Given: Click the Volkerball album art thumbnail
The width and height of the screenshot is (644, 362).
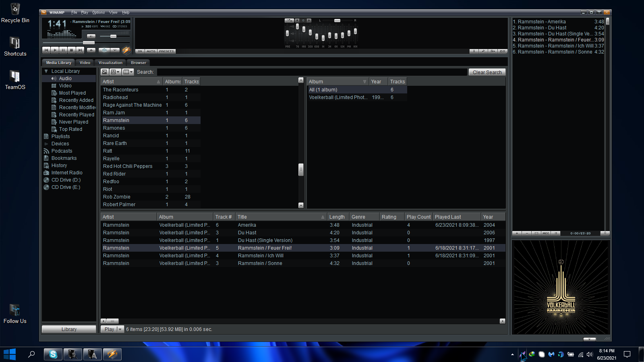Looking at the screenshot, I should [x=561, y=287].
